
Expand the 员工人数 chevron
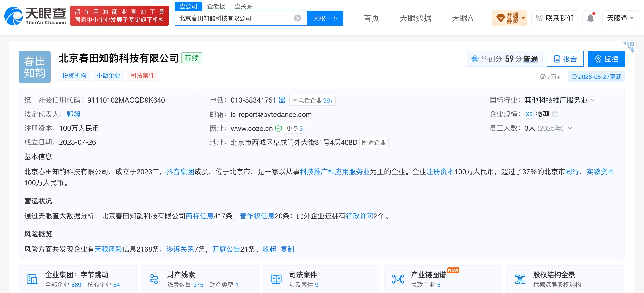click(570, 128)
